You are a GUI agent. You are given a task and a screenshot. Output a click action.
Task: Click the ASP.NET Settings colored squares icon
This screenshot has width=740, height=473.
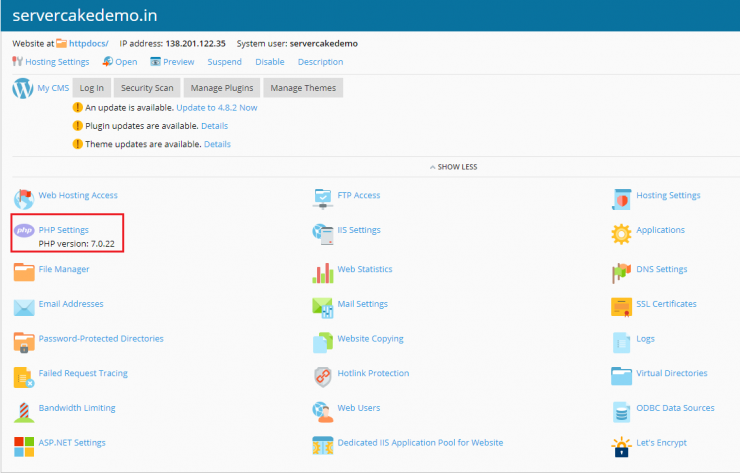[24, 447]
